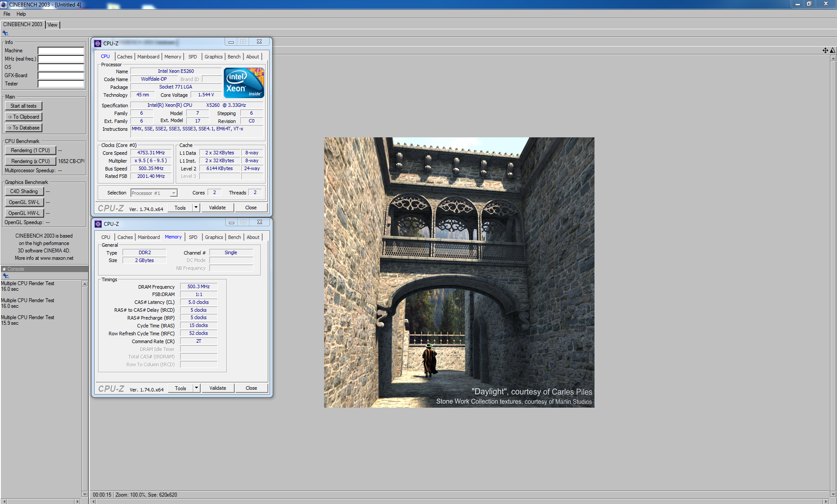
Task: Open Graphics tab in lower CPU-Z window
Action: point(214,237)
